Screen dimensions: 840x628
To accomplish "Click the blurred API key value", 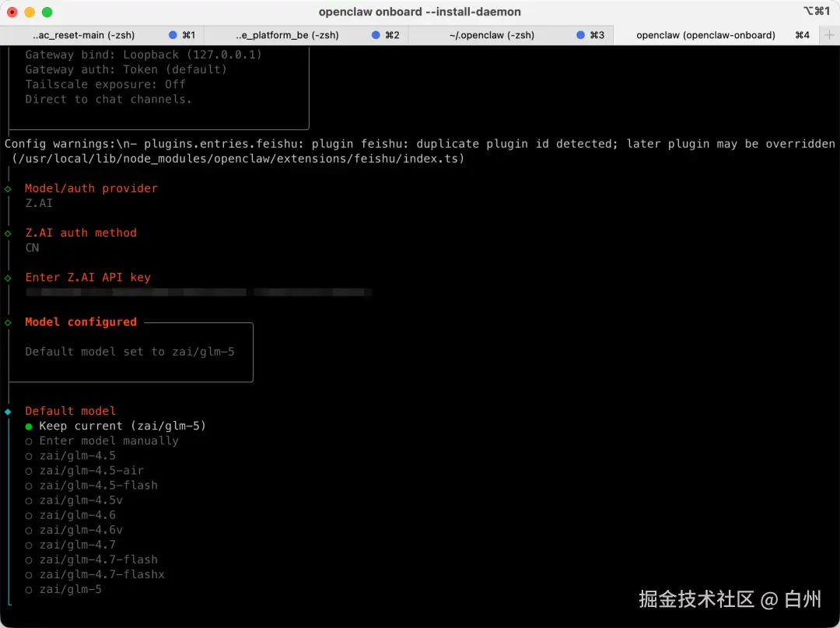I will click(198, 292).
